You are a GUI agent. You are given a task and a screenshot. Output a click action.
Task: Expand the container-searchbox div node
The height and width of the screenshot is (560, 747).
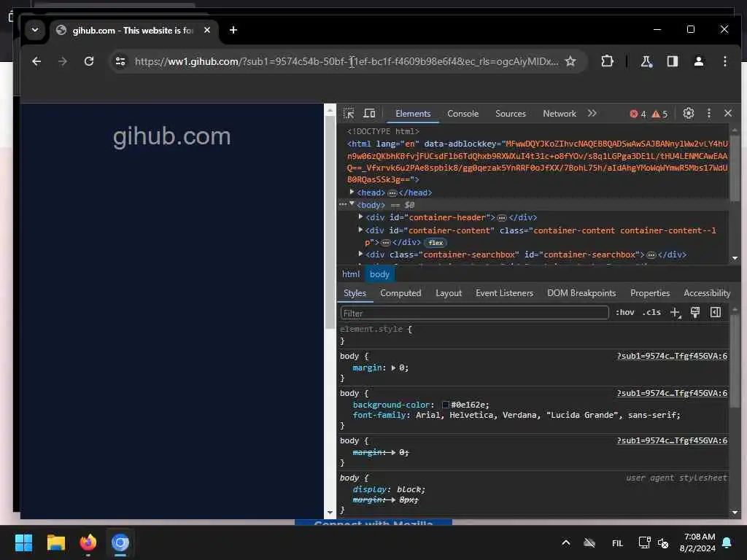[x=360, y=254]
